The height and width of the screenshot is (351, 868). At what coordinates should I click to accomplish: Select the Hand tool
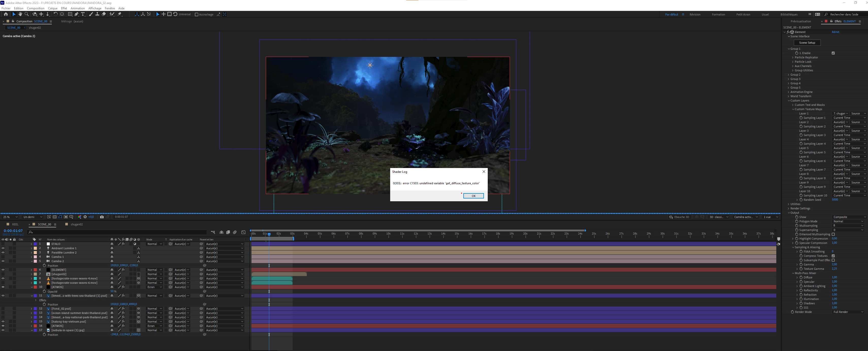[20, 14]
